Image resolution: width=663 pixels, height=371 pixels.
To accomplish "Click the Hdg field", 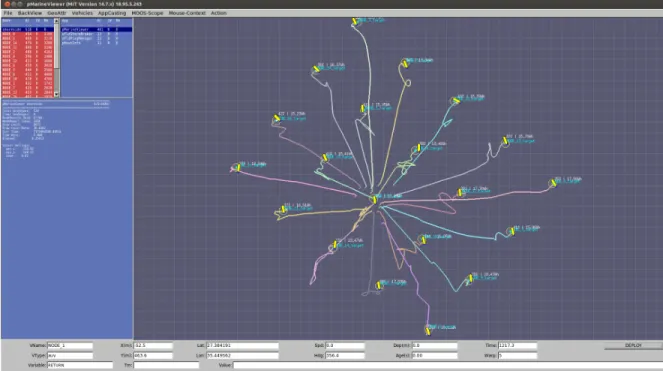I will [345, 355].
